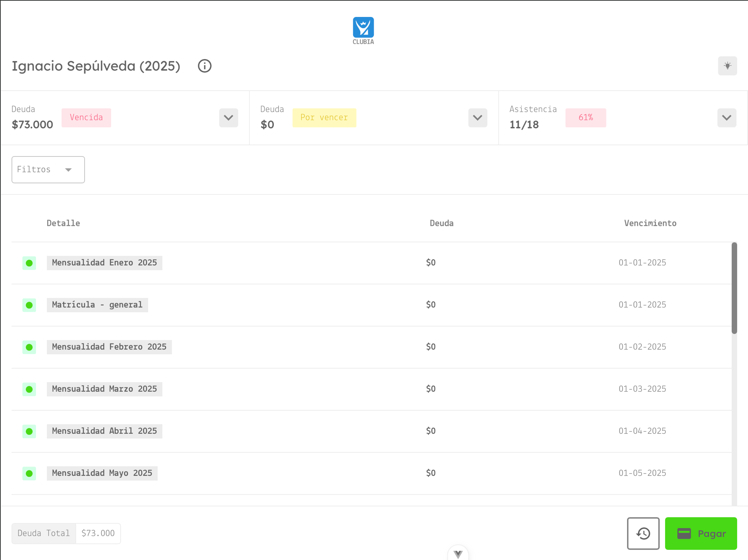The width and height of the screenshot is (748, 560).
Task: Click green status dot for Mensualidad Enero
Action: click(29, 263)
